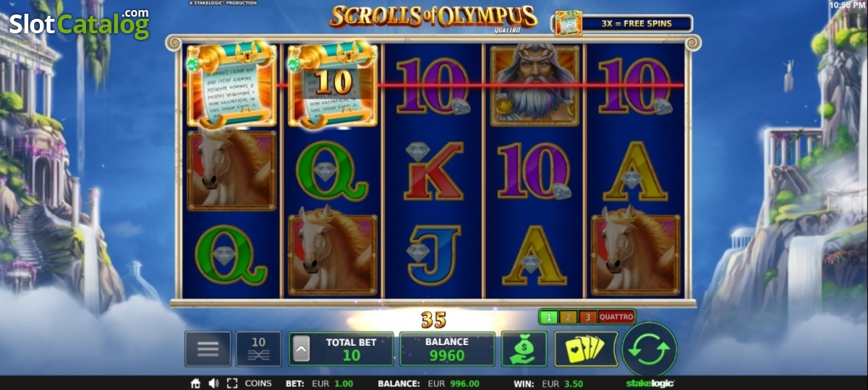This screenshot has width=868, height=390.
Task: Click the 10 paylines icon button
Action: [258, 349]
